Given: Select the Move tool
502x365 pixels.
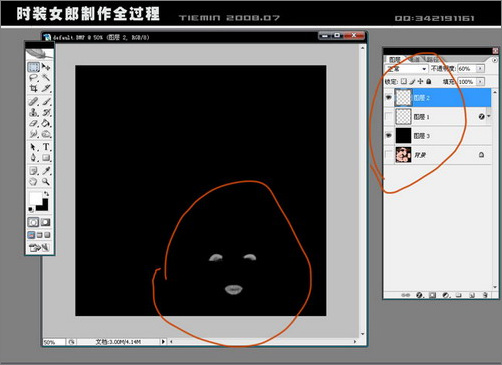Looking at the screenshot, I should point(46,67).
